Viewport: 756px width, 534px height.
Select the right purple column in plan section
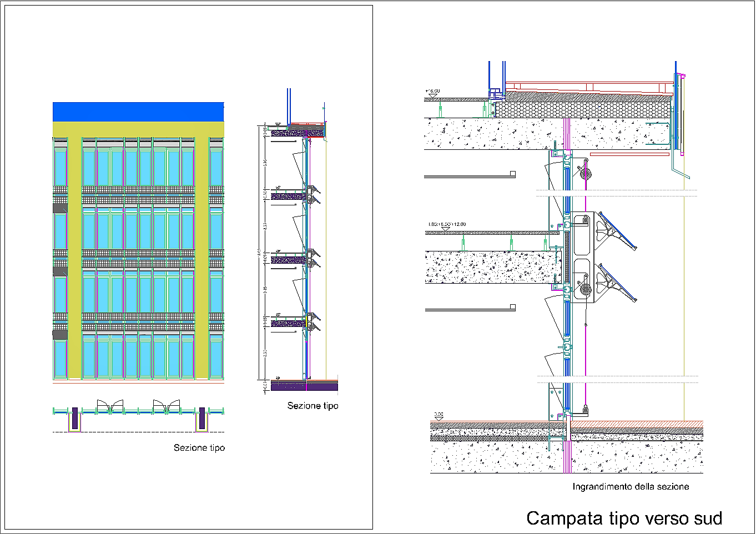[202, 418]
